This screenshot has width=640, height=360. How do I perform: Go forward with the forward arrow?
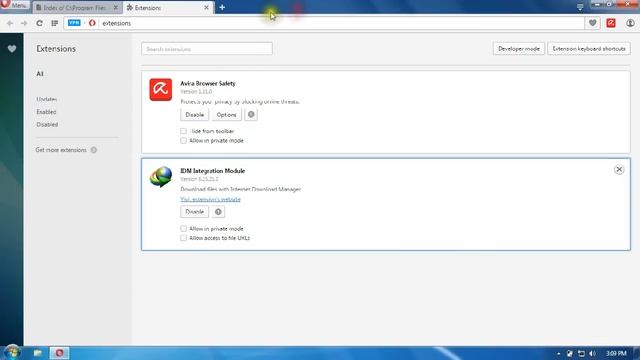(24, 23)
